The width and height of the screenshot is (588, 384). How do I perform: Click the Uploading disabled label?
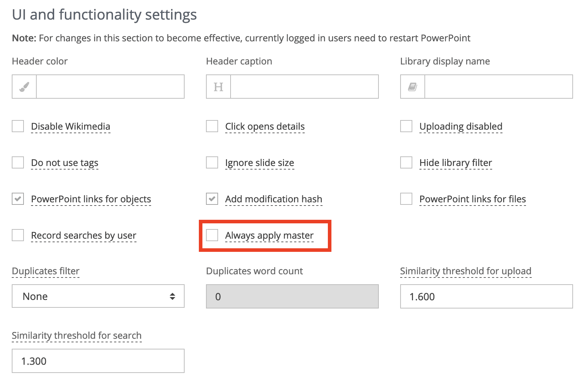[x=461, y=126]
